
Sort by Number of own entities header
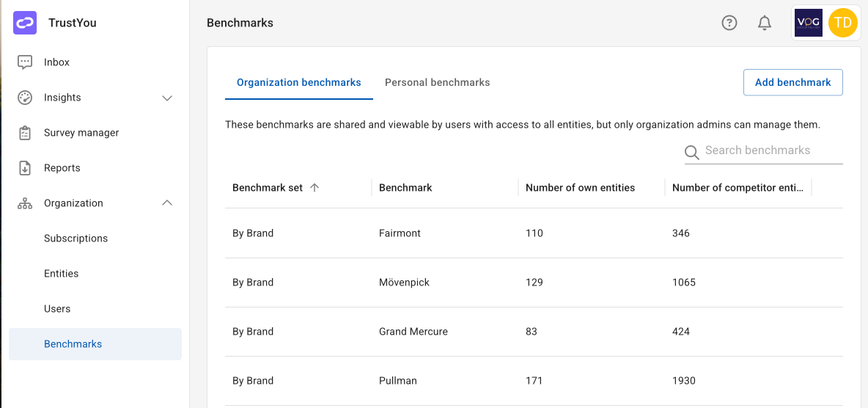(580, 187)
